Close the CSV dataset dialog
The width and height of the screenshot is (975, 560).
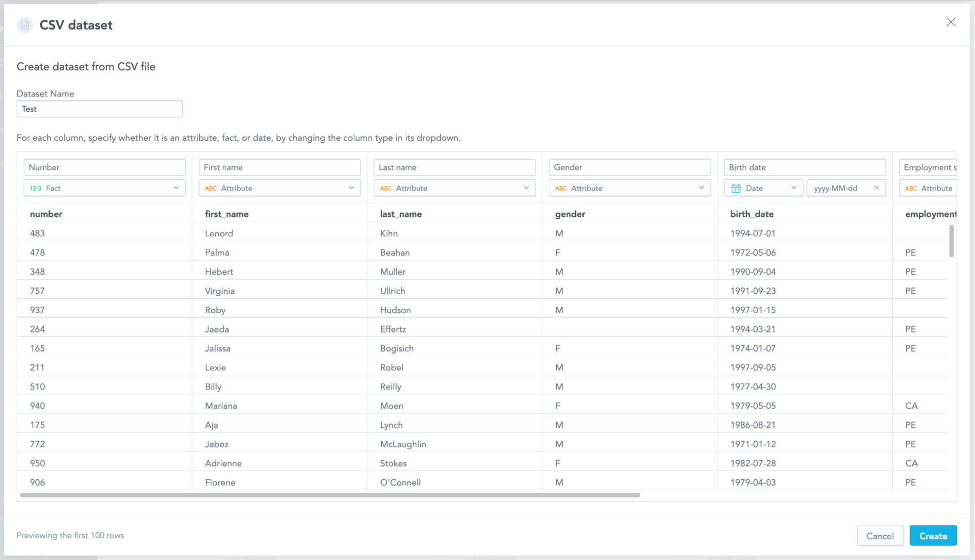(951, 22)
